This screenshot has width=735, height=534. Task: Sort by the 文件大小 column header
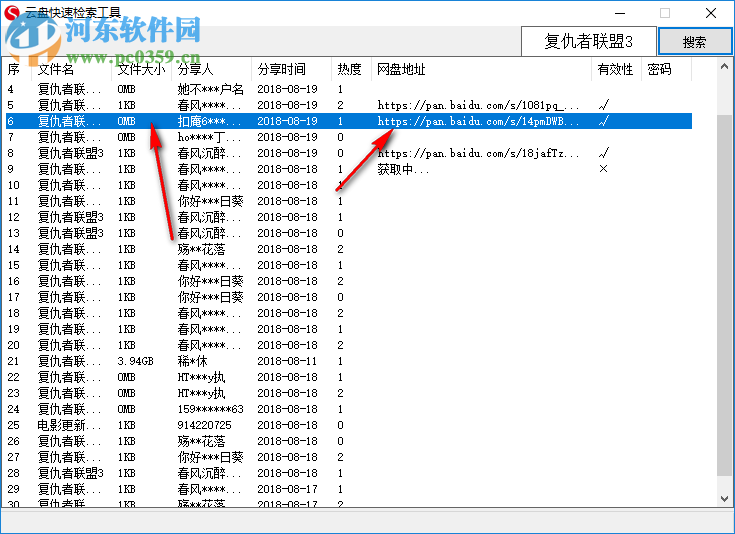141,69
